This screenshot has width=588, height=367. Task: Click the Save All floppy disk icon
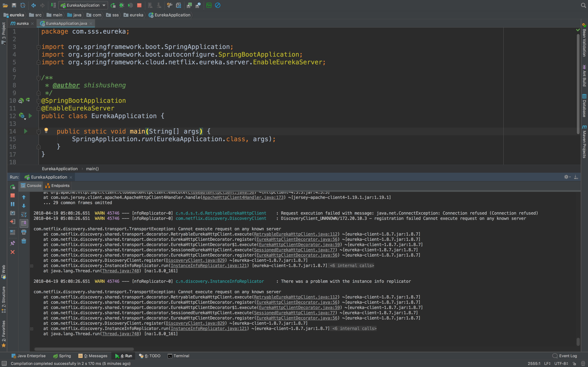point(14,5)
